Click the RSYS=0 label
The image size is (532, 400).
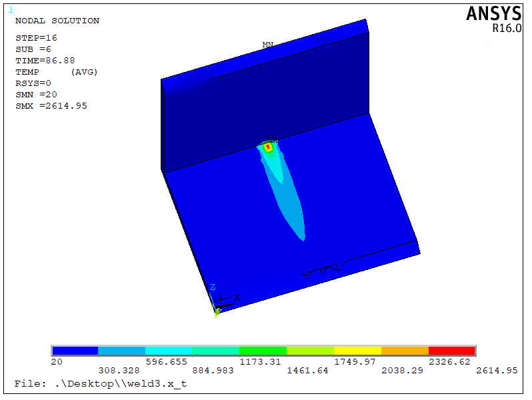click(33, 83)
